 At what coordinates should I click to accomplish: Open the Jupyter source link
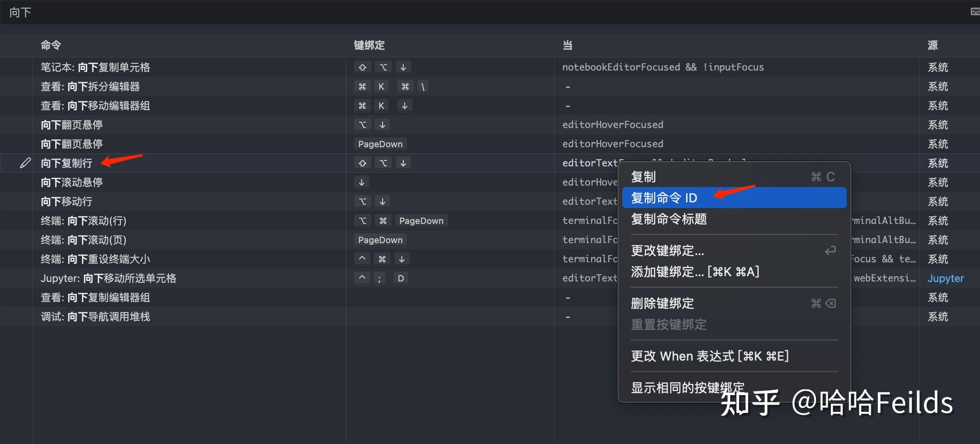coord(945,278)
